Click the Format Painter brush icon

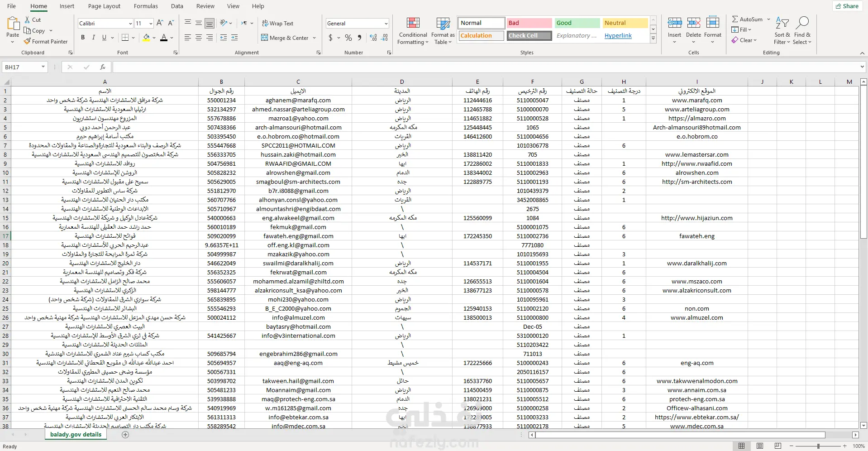pyautogui.click(x=28, y=42)
